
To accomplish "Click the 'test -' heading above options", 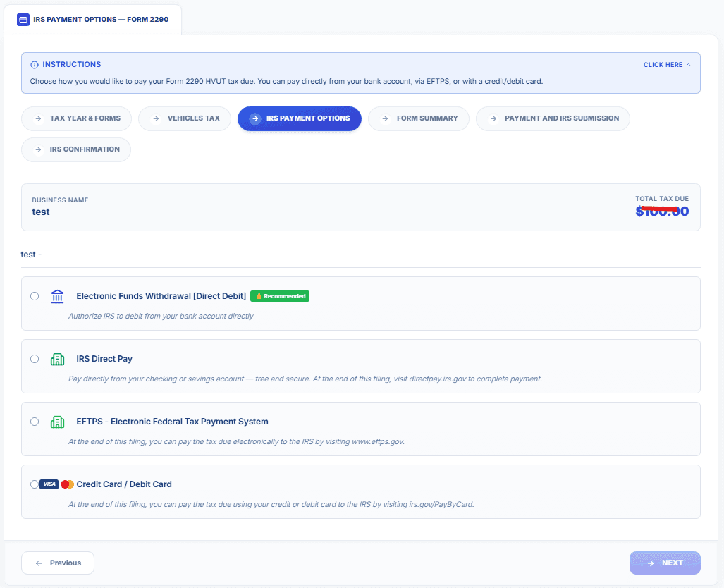I will tap(31, 255).
